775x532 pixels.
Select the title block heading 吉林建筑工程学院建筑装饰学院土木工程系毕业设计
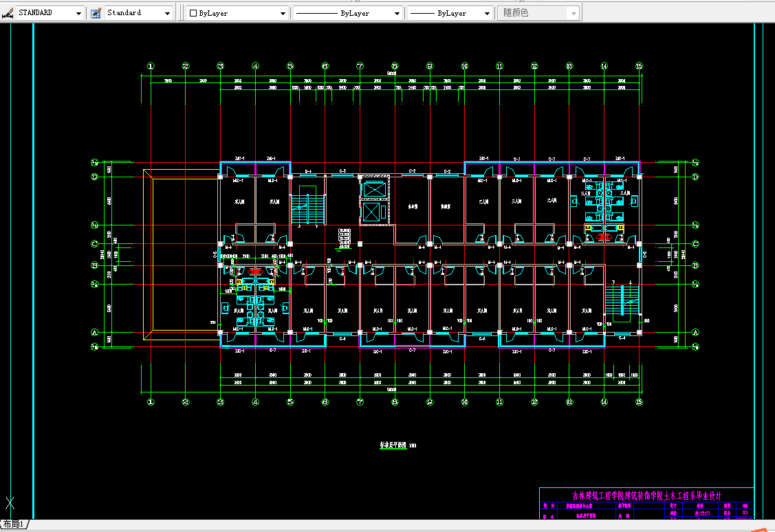click(x=646, y=496)
